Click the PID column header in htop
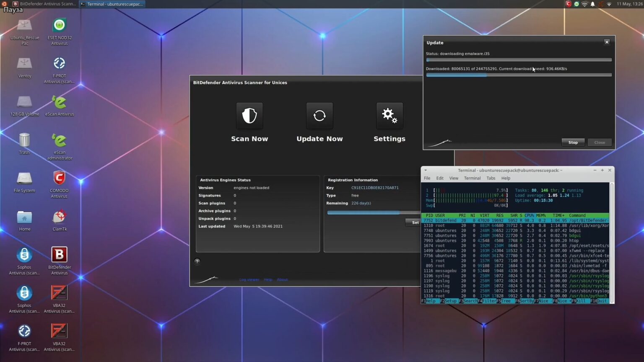Screen dimensions: 644x362 tap(429, 215)
